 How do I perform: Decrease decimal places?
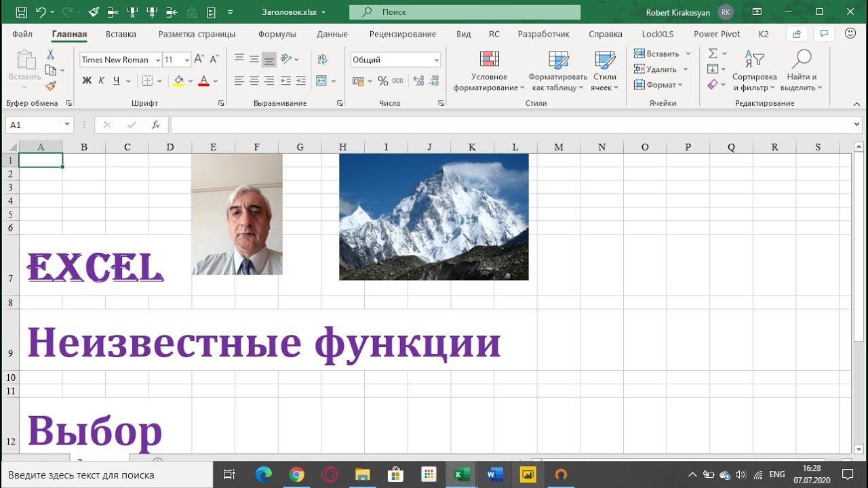coord(434,81)
